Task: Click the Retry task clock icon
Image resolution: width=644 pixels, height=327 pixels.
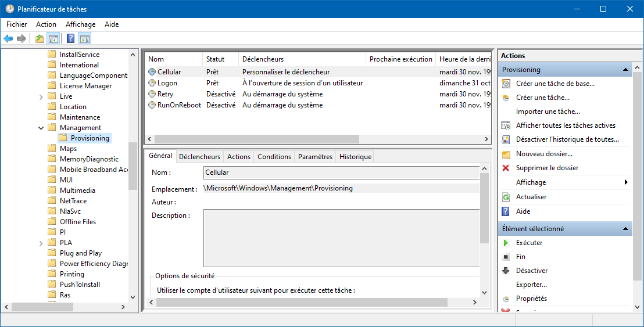Action: coord(152,94)
